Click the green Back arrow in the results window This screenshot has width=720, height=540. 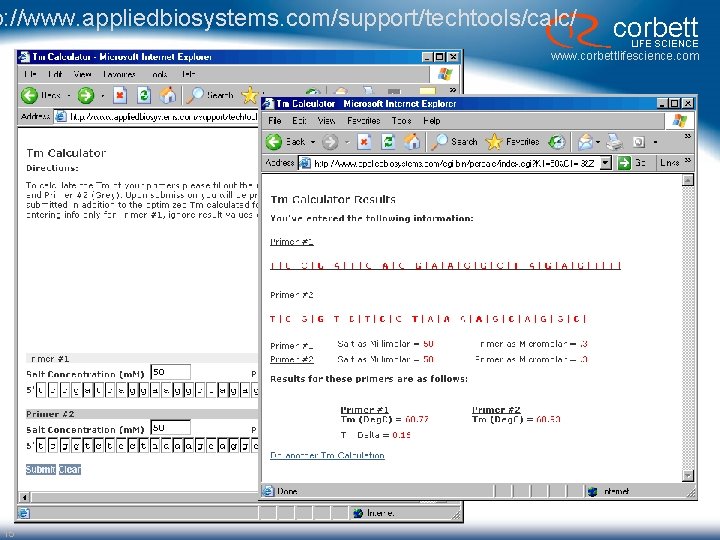point(274,142)
